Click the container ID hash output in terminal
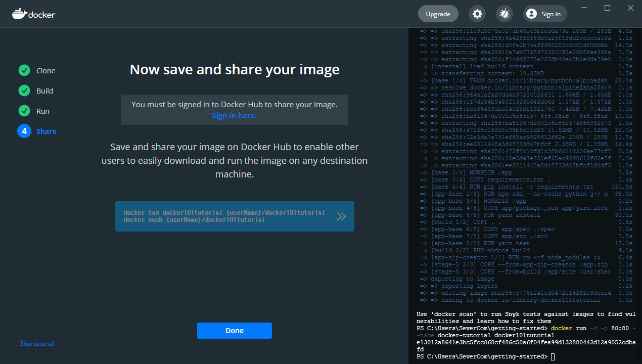 (x=526, y=346)
